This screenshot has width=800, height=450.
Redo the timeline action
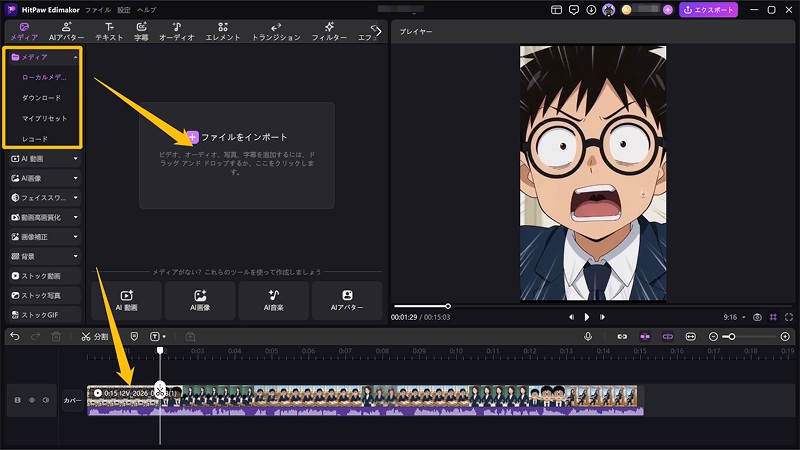[x=35, y=337]
